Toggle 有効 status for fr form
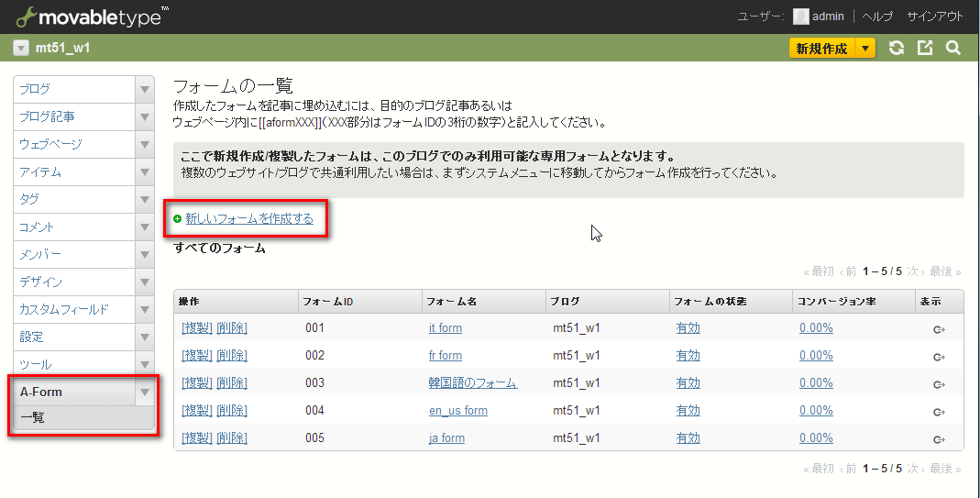980x498 pixels. click(688, 355)
